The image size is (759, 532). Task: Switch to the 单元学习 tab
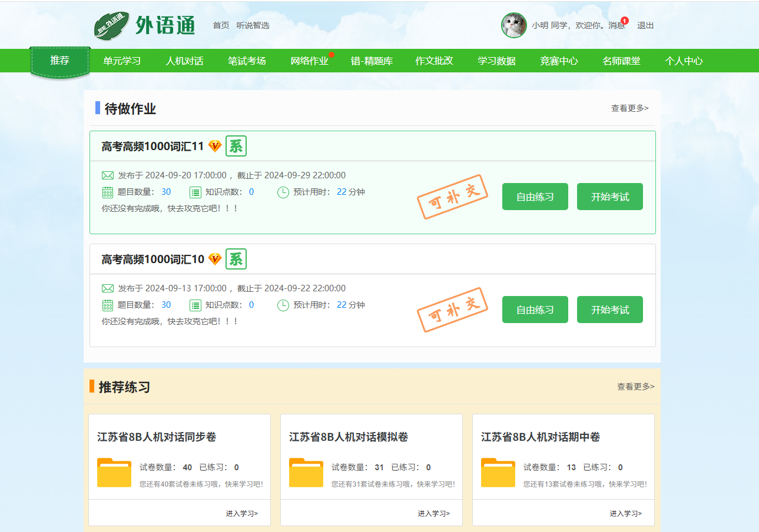click(122, 61)
